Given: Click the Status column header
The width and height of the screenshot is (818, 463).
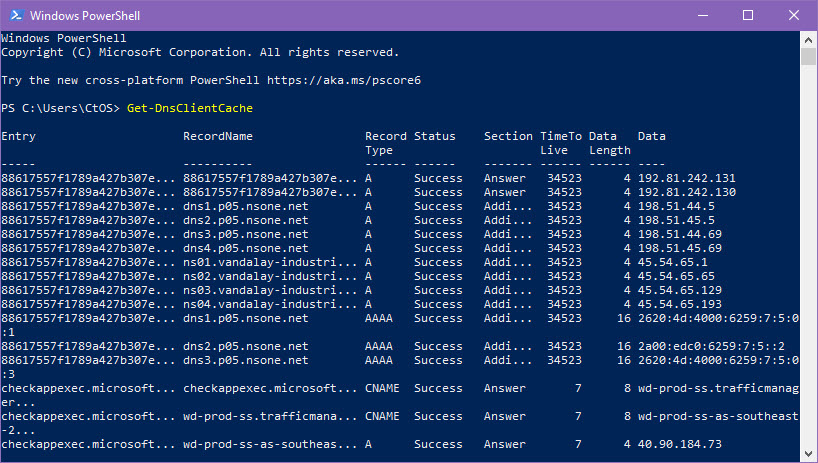Looking at the screenshot, I should [x=434, y=136].
